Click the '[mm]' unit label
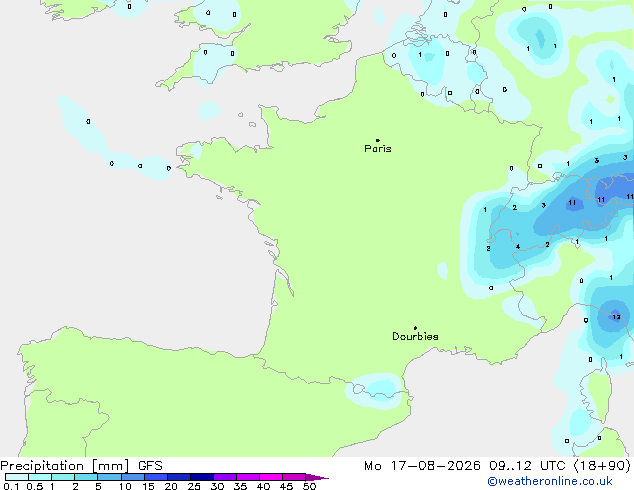634x490 pixels. point(110,466)
